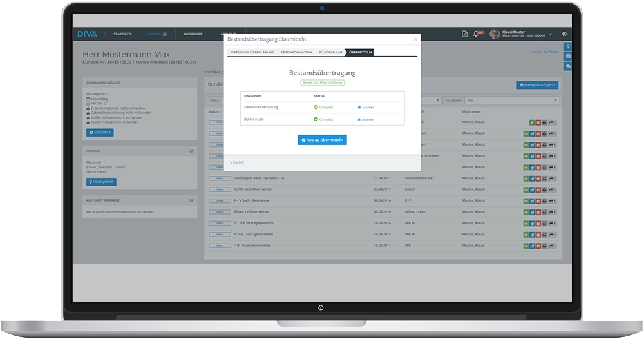Open the document icon in top bar
The image size is (644, 339).
[464, 34]
